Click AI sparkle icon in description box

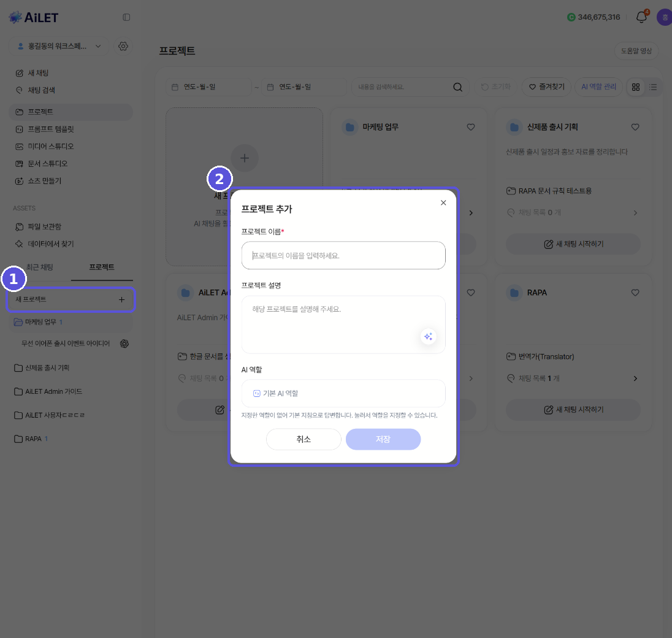[x=428, y=337]
